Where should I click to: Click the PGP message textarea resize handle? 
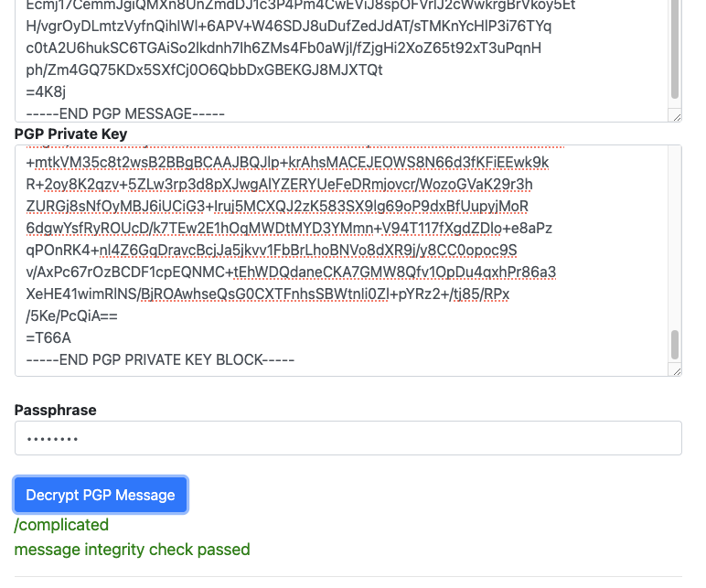click(x=677, y=116)
